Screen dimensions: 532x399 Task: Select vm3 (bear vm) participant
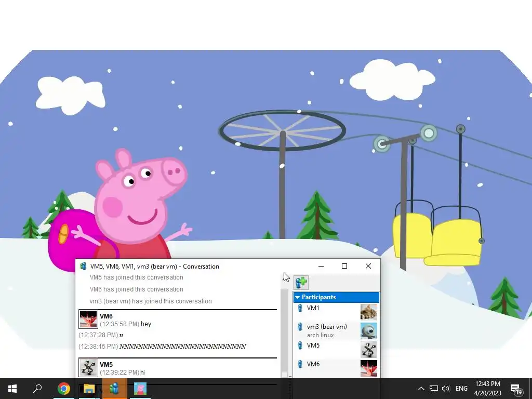[336, 331]
